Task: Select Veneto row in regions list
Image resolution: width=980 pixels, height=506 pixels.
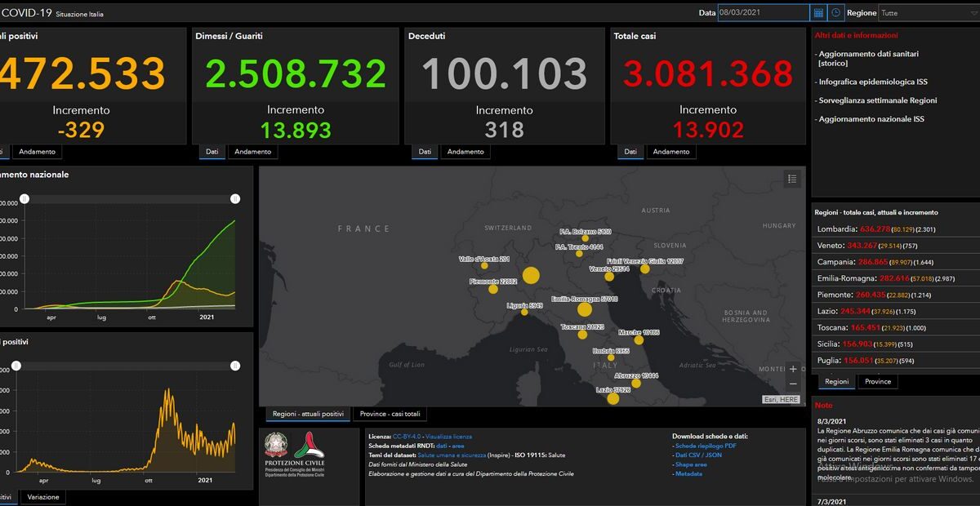Action: pyautogui.click(x=897, y=246)
